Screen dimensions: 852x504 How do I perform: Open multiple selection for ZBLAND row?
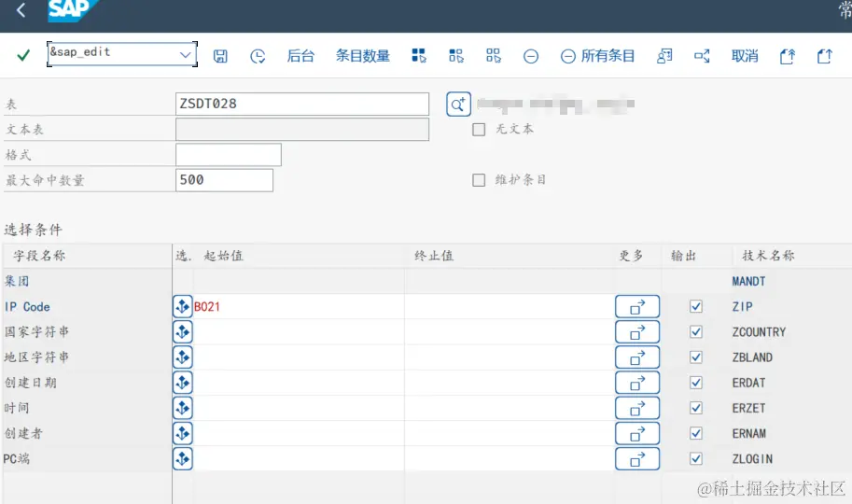coord(637,357)
